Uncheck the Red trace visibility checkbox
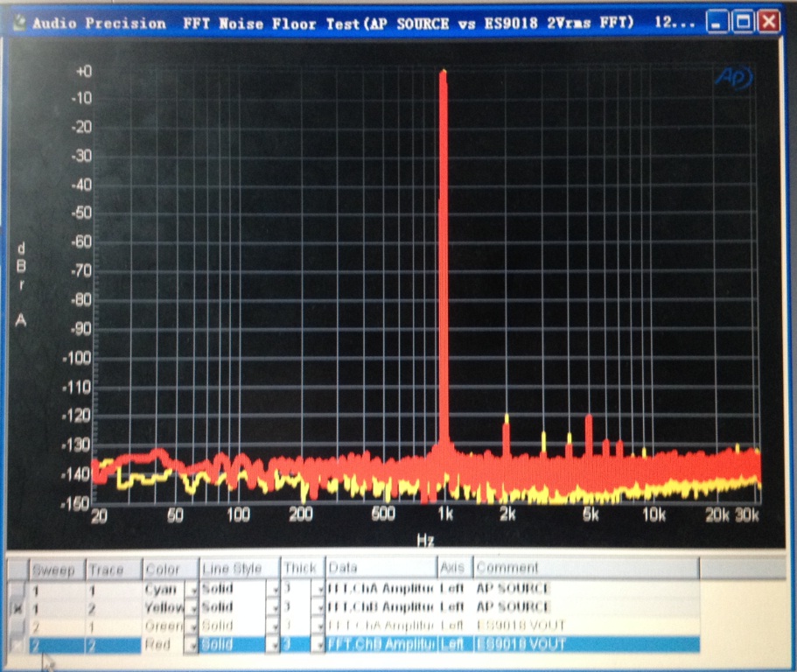The width and height of the screenshot is (797, 672). point(17,645)
